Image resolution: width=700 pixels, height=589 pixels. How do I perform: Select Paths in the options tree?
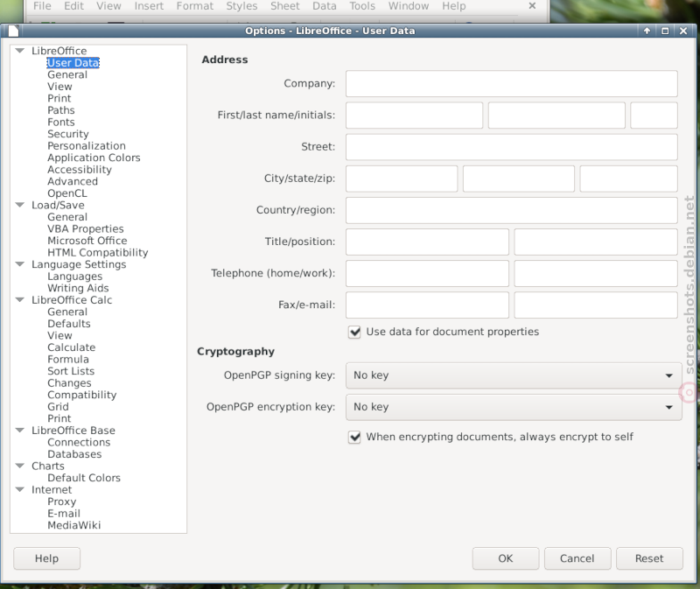coord(61,110)
